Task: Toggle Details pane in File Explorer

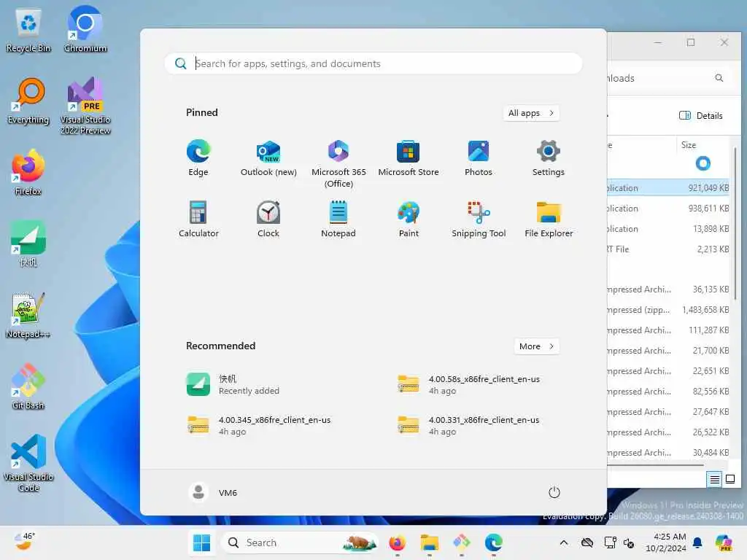Action: 701,116
